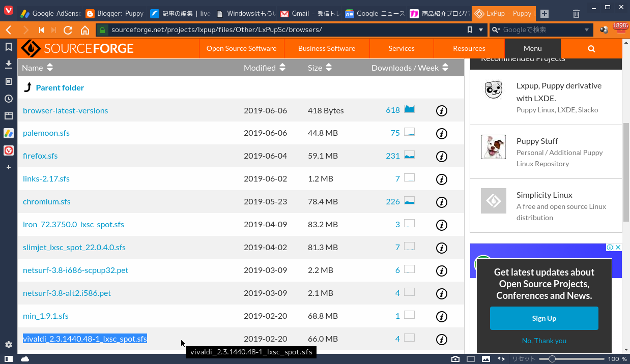Toggle the side panel visibility

pos(9,359)
